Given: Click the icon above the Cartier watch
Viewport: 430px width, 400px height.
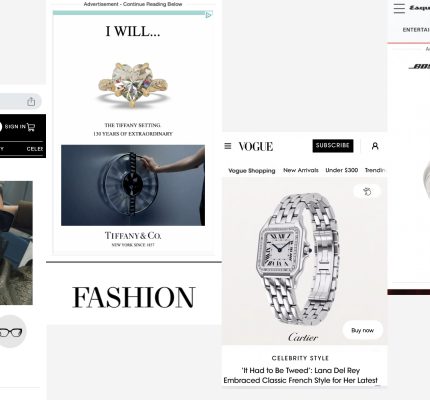Looking at the screenshot, I should coord(367,192).
